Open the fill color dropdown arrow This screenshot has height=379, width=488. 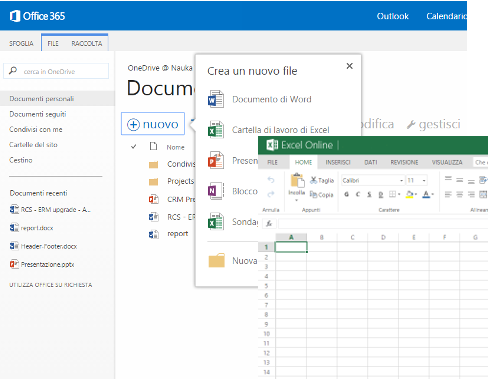click(x=416, y=194)
